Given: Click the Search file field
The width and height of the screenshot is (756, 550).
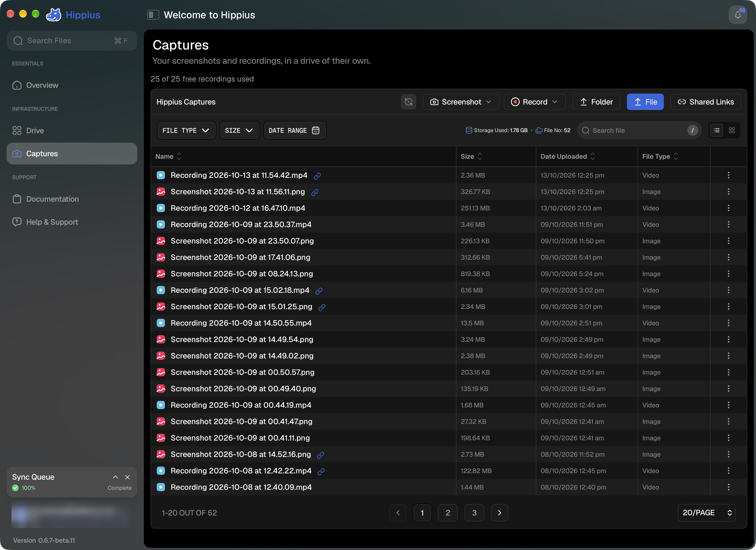Looking at the screenshot, I should (639, 131).
